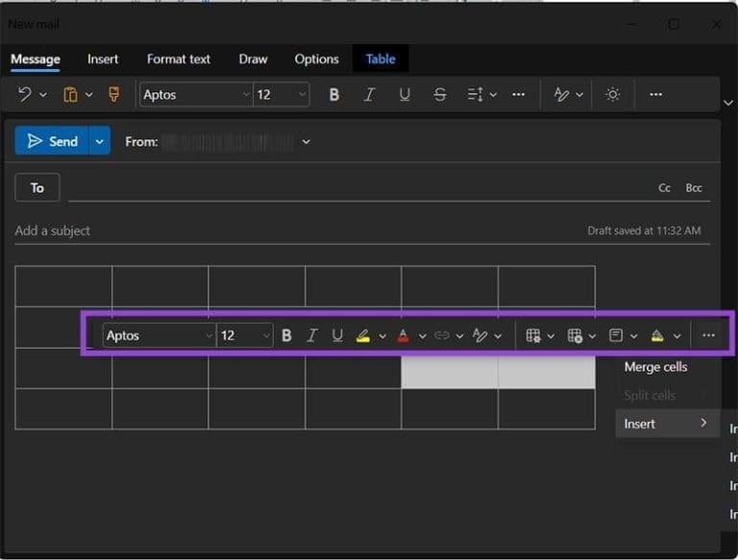Click the ribbon's line spacing icon
Screen dimensions: 738x560
(x=475, y=95)
